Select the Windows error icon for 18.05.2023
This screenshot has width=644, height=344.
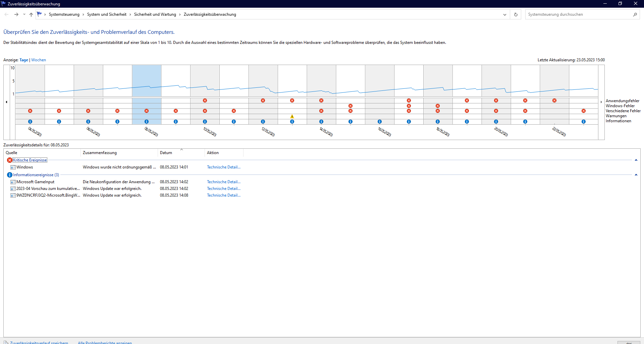438,106
